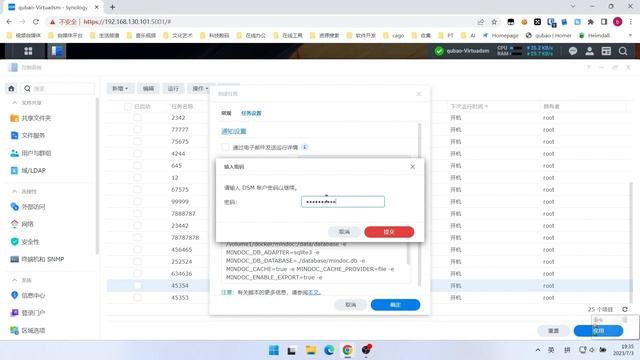The height and width of the screenshot is (360, 640).
Task: Open the DSM search magnifier icon
Action: tap(623, 51)
